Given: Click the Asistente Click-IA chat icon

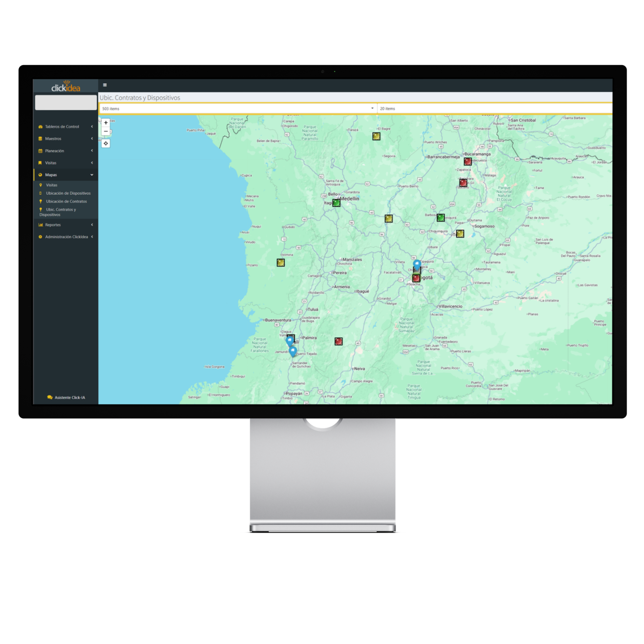Looking at the screenshot, I should [x=49, y=397].
